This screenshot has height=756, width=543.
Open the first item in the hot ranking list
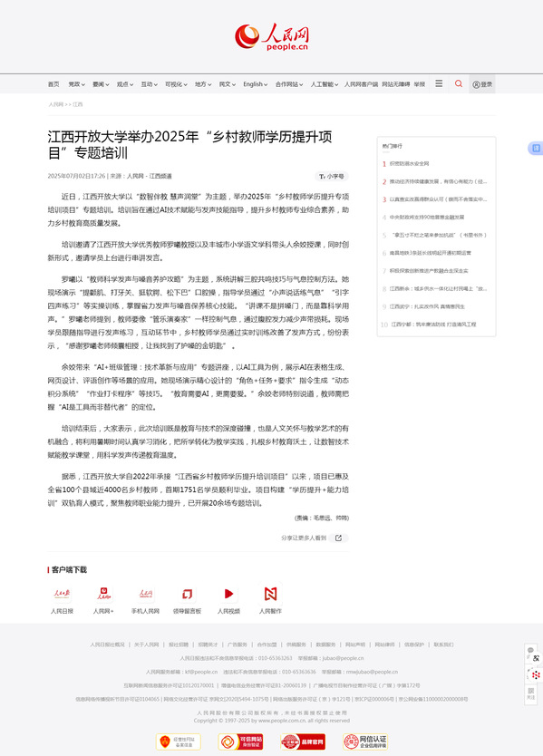(x=409, y=164)
